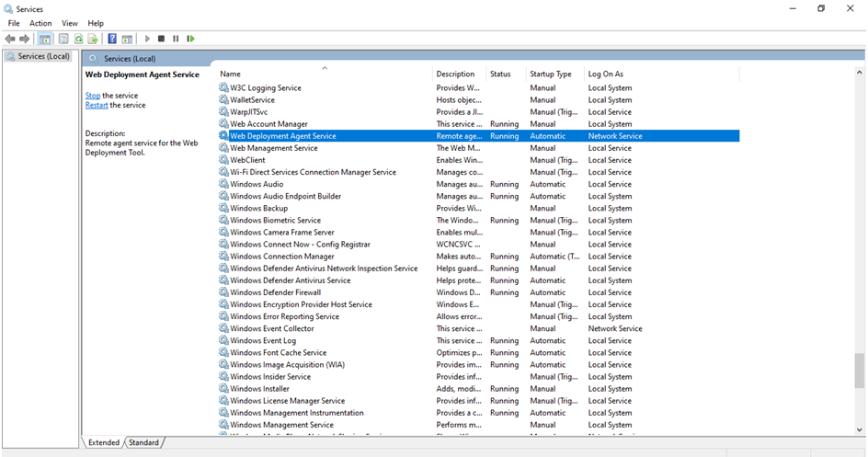Select Windows Image Acquisition (WIA) row
Viewport: 868px width, 457px height.
(x=478, y=365)
